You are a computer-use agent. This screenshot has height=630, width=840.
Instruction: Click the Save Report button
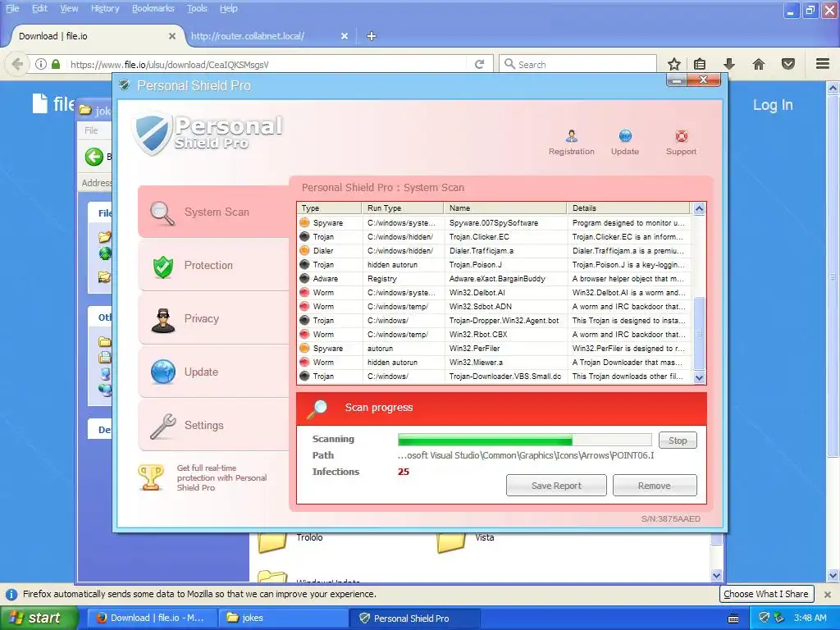[x=556, y=486]
